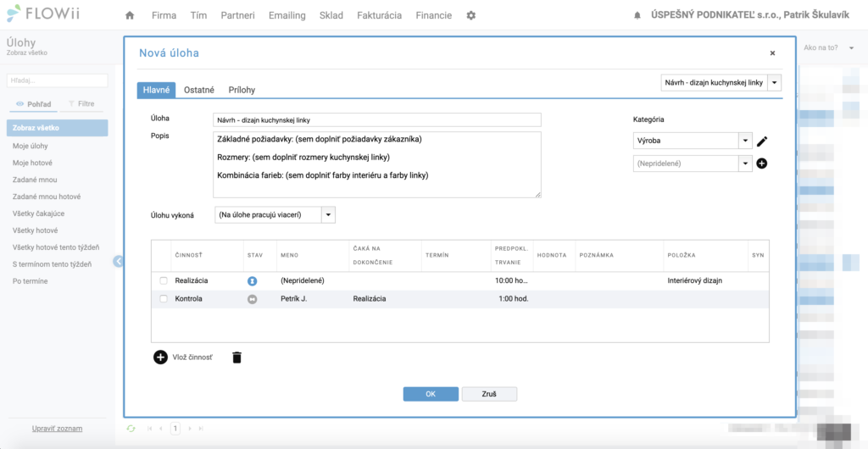Expand the Ako na to? dropdown
The image size is (868, 449).
coord(850,48)
